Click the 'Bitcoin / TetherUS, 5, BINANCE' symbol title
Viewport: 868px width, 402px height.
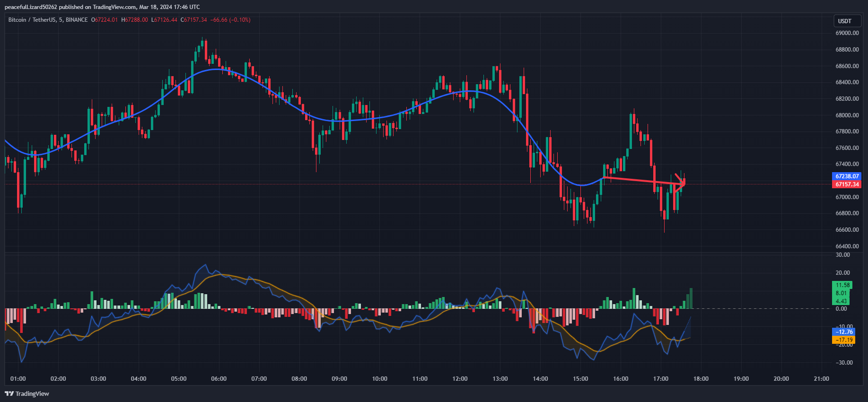pyautogui.click(x=48, y=20)
